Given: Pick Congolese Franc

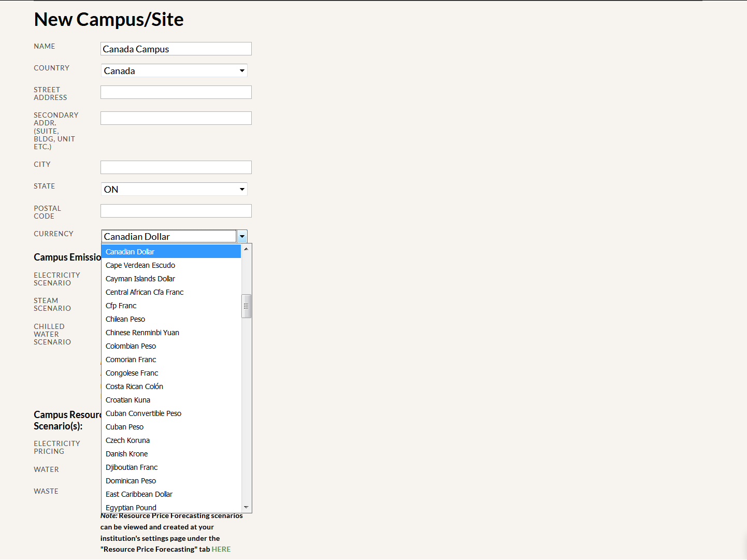Looking at the screenshot, I should [x=171, y=373].
